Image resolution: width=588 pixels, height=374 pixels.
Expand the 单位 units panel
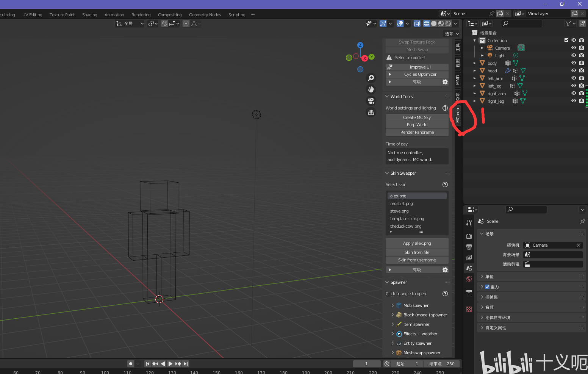pyautogui.click(x=482, y=277)
